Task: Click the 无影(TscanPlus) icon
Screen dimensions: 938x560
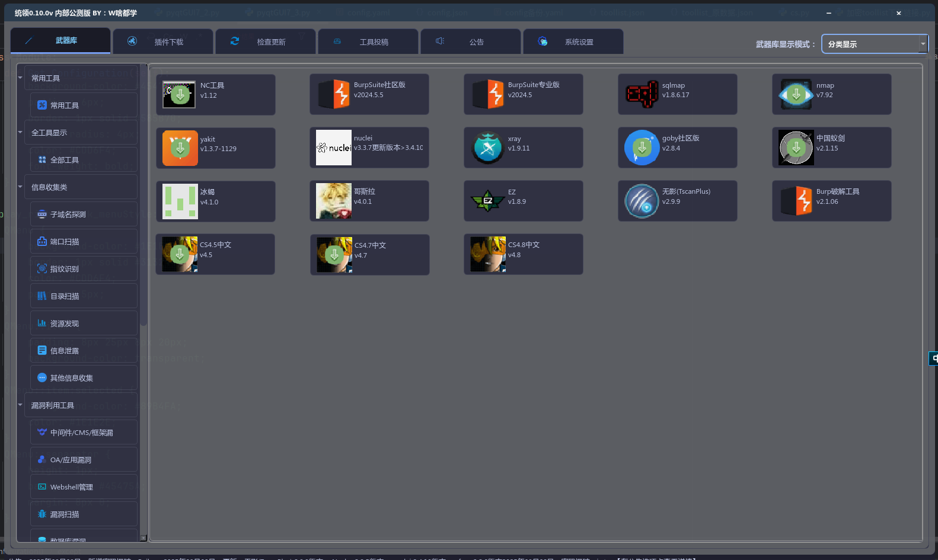Action: 642,201
